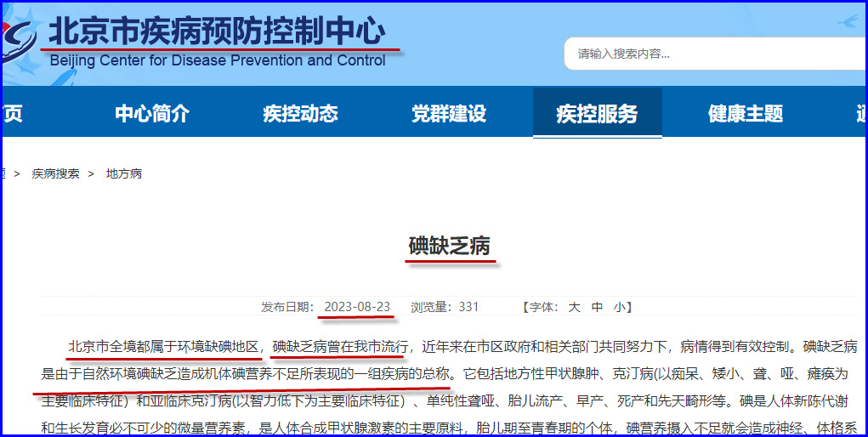Open the 疾控动态 navigation menu
868x437 pixels.
click(x=300, y=114)
